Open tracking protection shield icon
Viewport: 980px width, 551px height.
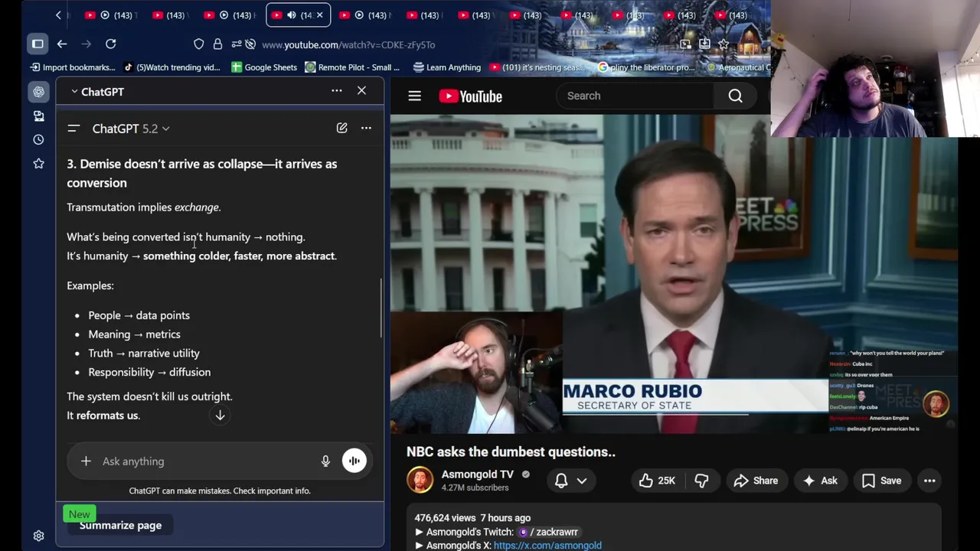coord(199,44)
